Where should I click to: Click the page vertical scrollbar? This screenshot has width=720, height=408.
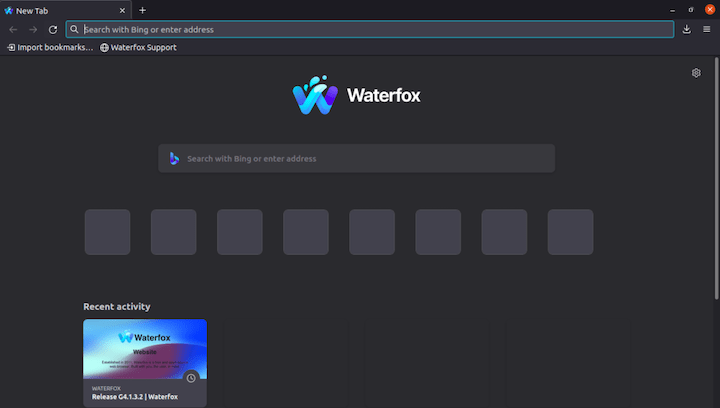tap(716, 179)
